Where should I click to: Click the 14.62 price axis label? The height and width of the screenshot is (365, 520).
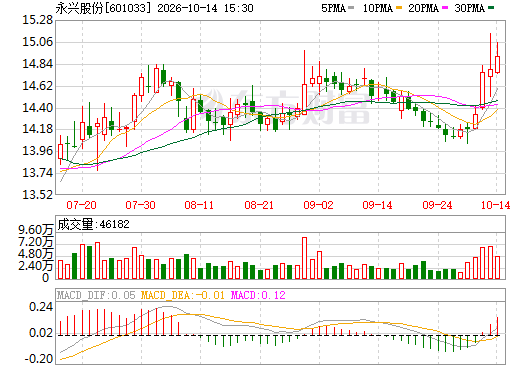[38, 86]
